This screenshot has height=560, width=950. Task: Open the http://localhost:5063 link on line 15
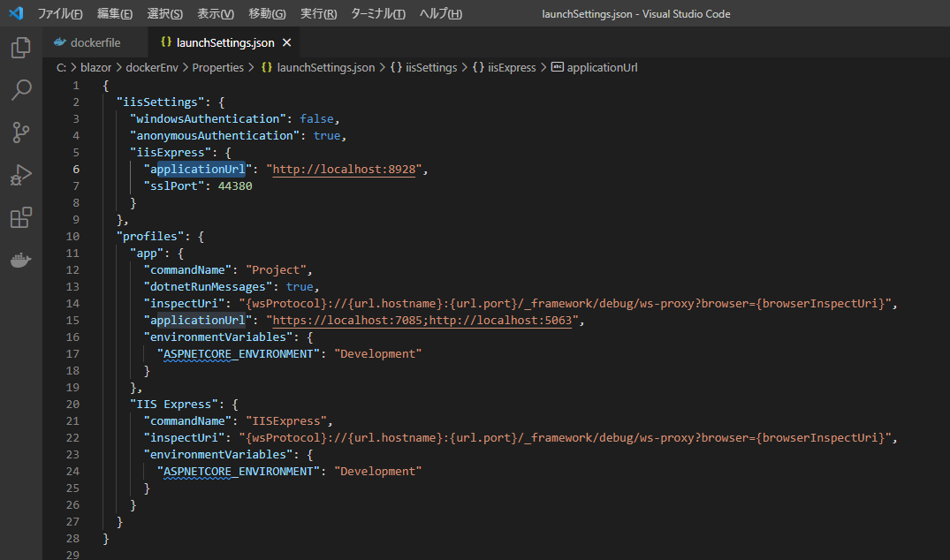click(500, 321)
